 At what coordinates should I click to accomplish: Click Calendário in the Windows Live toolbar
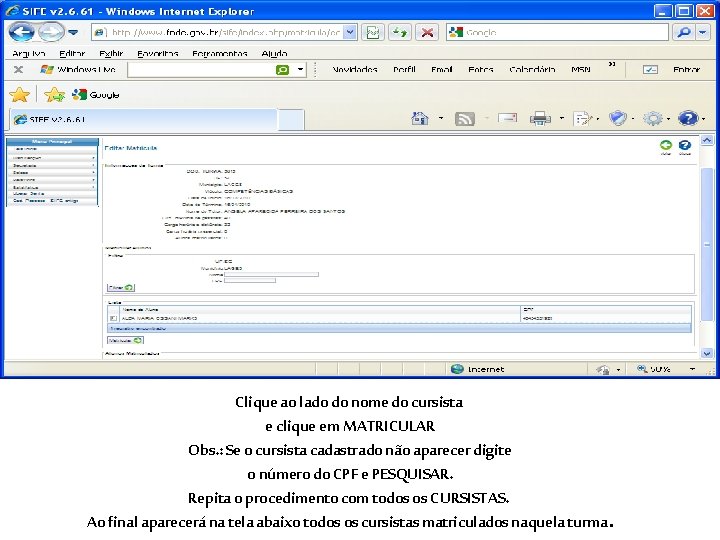tap(532, 69)
